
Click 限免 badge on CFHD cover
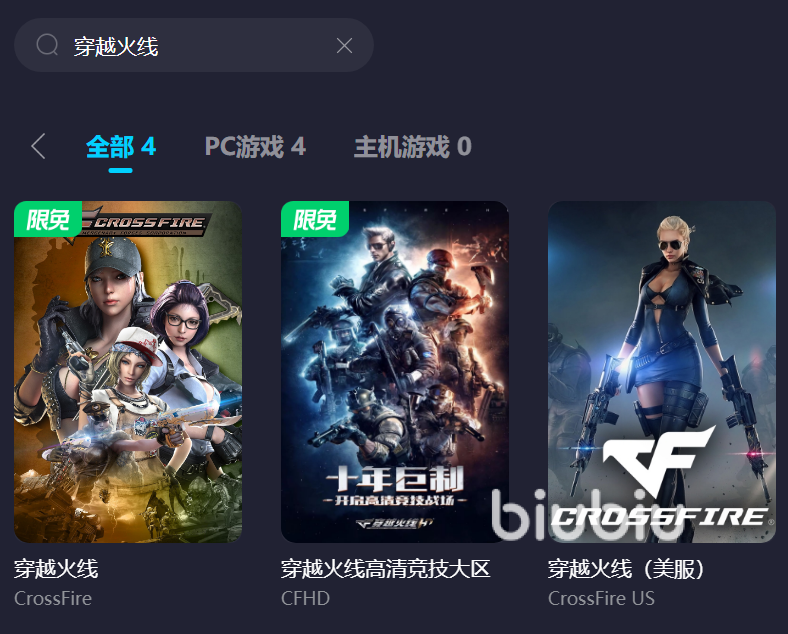[x=315, y=219]
